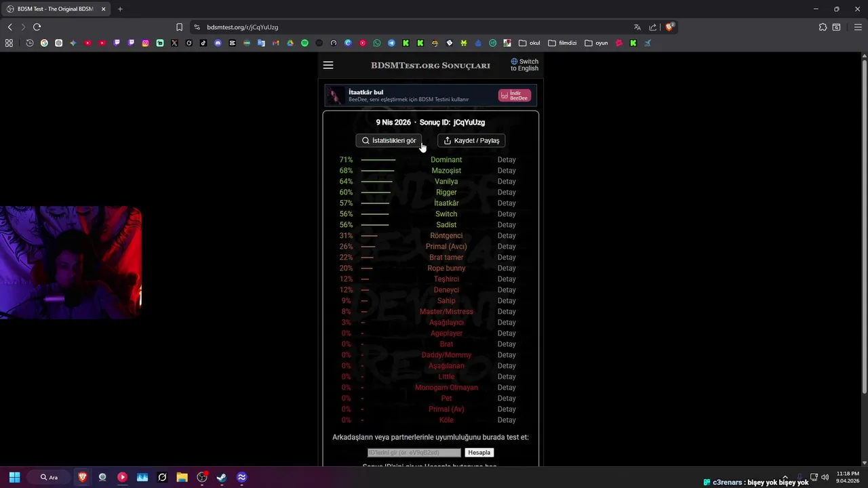
Task: Open the Discord bookmark icon
Action: pyautogui.click(x=218, y=43)
